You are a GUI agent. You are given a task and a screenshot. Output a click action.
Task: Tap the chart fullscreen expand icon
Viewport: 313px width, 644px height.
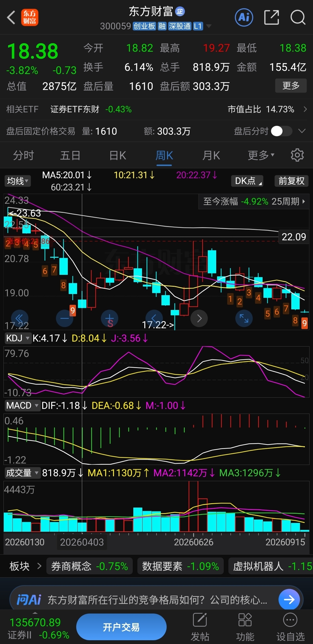[x=244, y=318]
